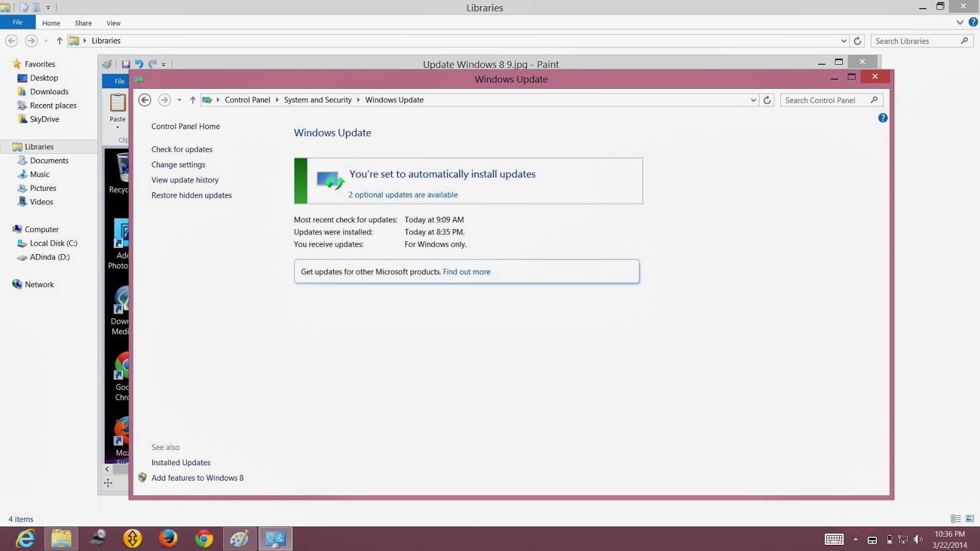The width and height of the screenshot is (980, 551).
Task: Click Check for updates link
Action: [182, 149]
